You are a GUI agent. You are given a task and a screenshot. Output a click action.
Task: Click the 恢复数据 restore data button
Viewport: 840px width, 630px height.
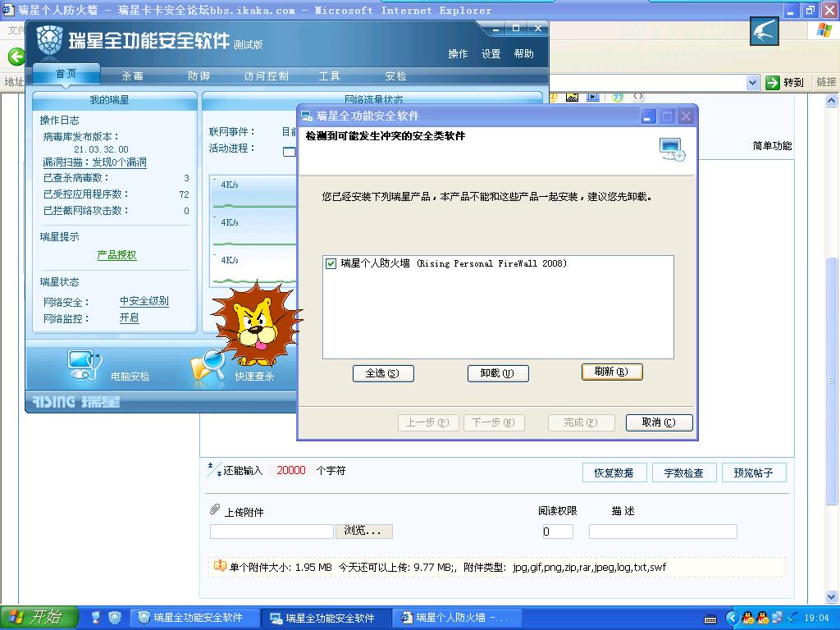click(614, 472)
